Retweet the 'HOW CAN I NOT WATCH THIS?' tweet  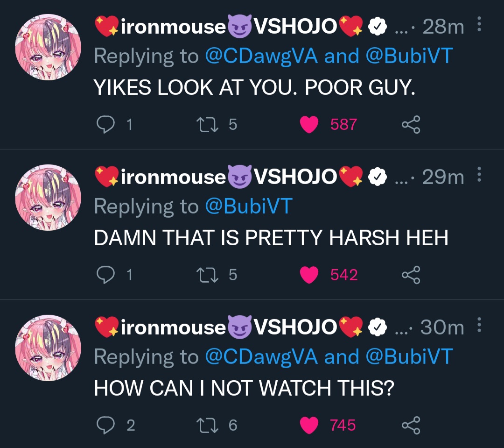click(208, 425)
